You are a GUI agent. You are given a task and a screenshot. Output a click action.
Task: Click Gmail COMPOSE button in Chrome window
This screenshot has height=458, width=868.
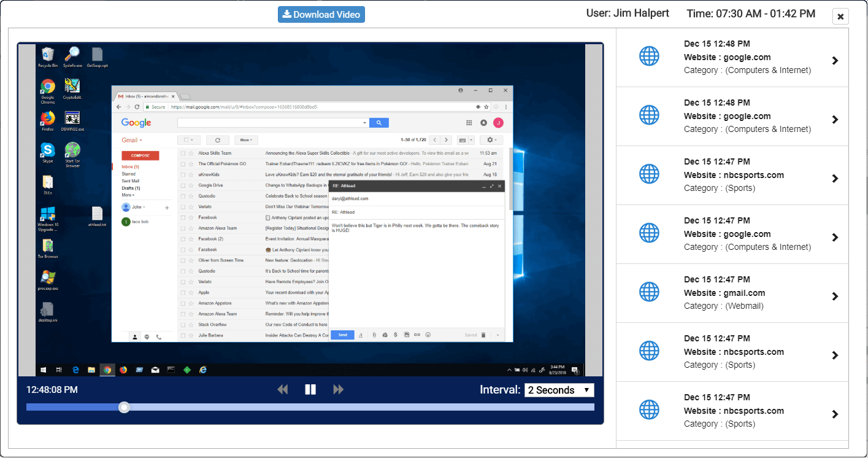(x=140, y=155)
